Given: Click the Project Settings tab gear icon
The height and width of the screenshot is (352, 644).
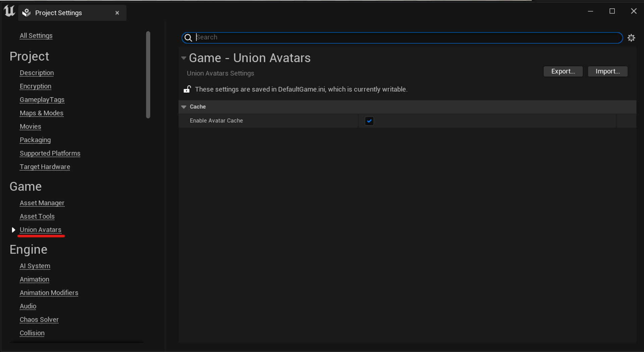Looking at the screenshot, I should click(26, 13).
